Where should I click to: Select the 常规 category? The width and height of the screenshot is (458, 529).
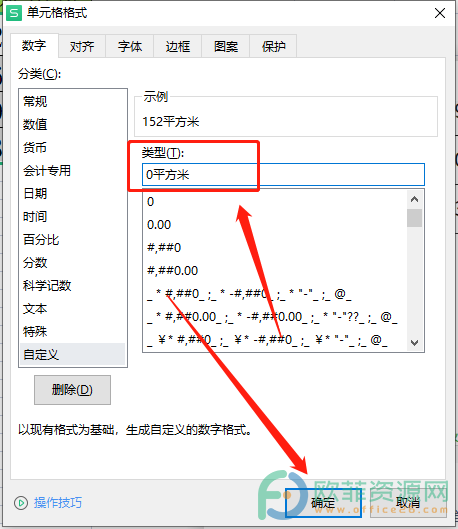click(x=73, y=101)
